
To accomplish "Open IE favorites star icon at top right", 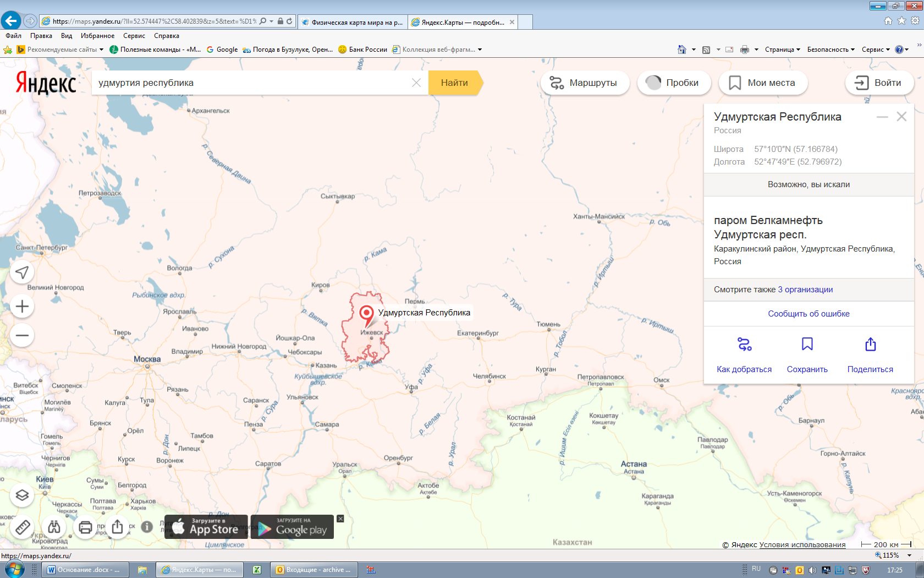I will (x=901, y=21).
